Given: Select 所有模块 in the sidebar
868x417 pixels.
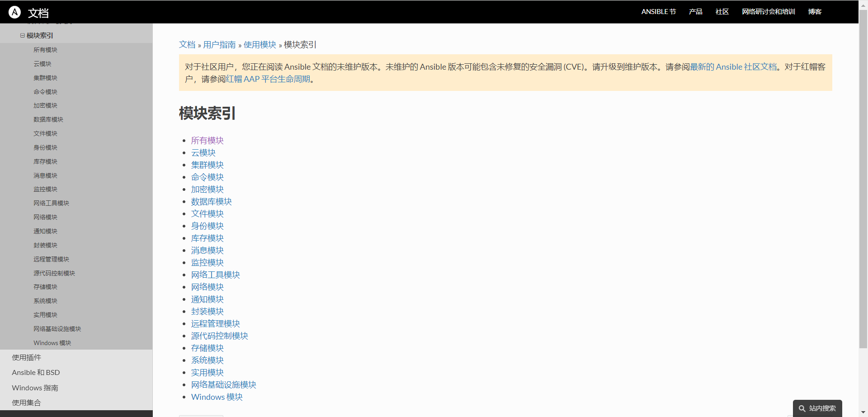Looking at the screenshot, I should [45, 50].
